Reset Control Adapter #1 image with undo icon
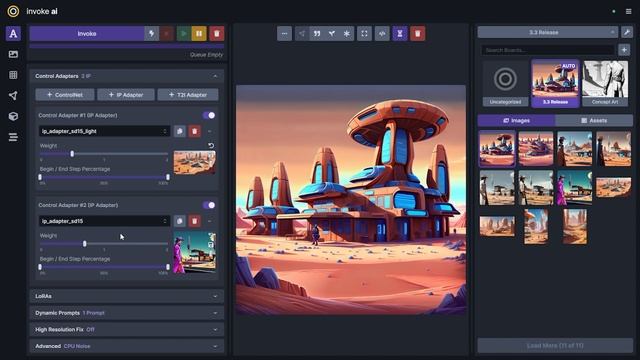This screenshot has height=360, width=640. (x=211, y=145)
